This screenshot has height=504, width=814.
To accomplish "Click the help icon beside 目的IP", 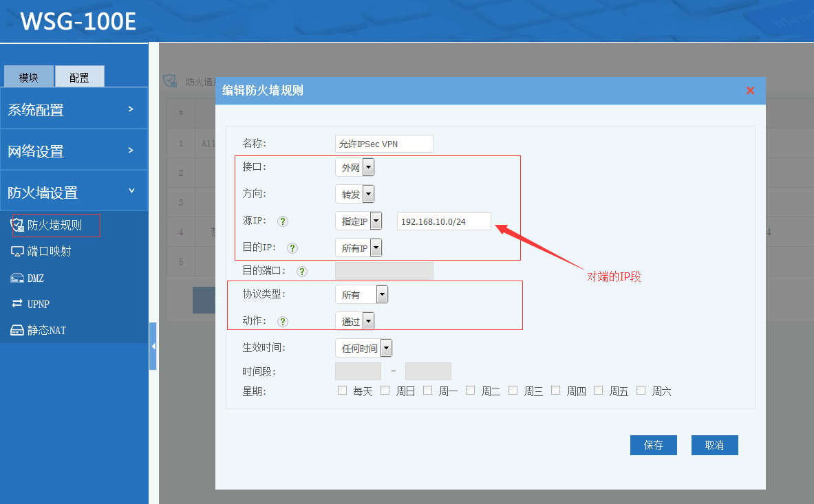I will point(292,248).
